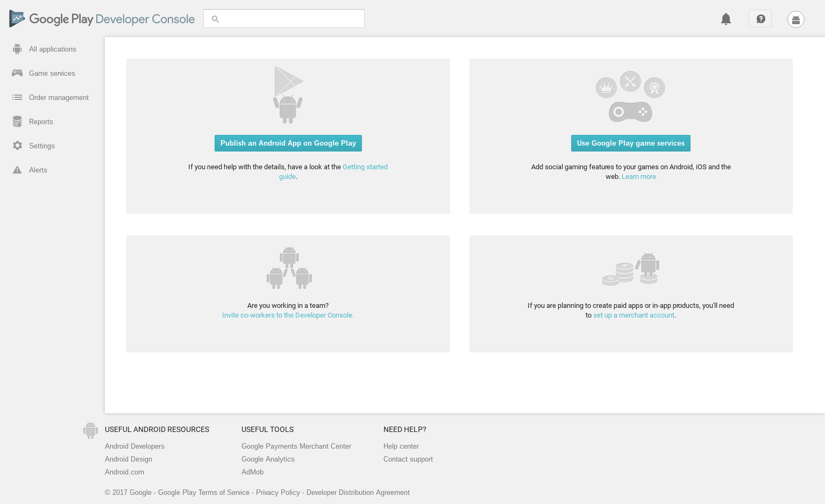
Task: Click the Settings gear icon
Action: coord(17,146)
